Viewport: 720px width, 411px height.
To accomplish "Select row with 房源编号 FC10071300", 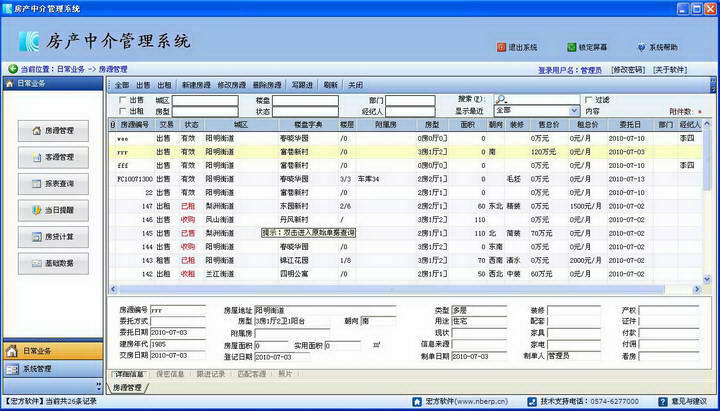I will point(405,179).
